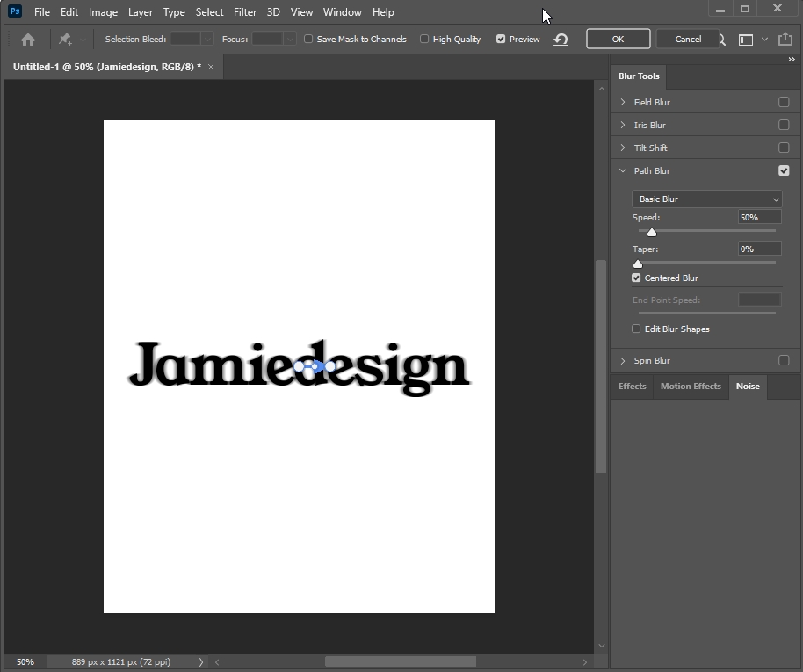Screen dimensions: 803x672
Task: Select the Noise tab
Action: point(748,387)
